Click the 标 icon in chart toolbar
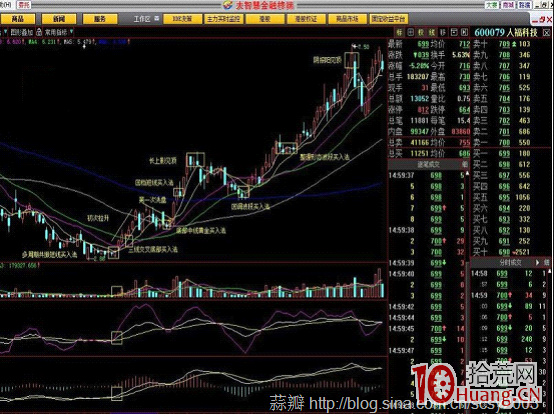The image size is (554, 414). 399,32
